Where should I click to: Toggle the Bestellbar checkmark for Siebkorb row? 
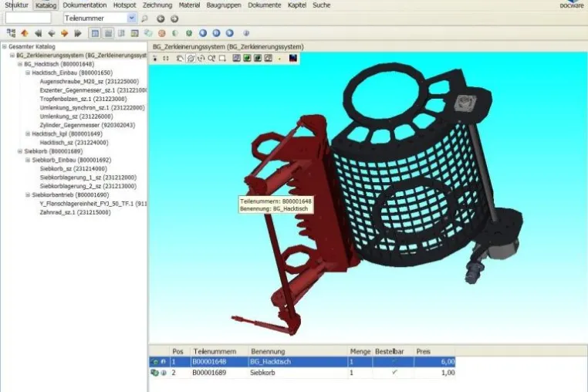[394, 373]
